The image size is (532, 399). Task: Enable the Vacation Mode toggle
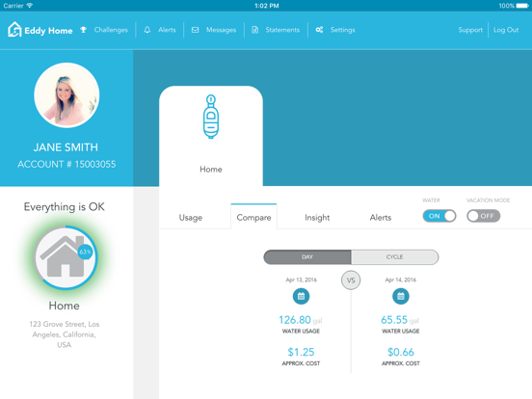click(x=484, y=216)
